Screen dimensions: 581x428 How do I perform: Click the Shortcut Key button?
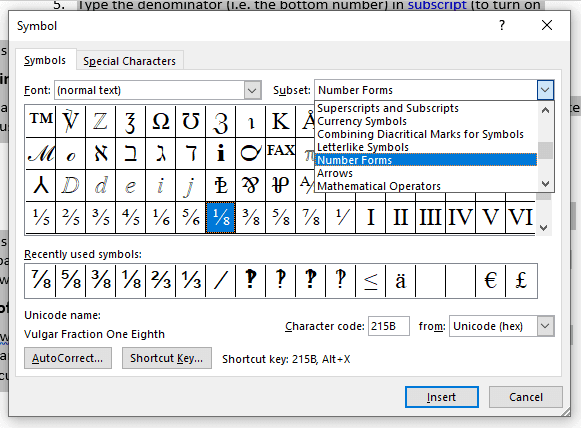(167, 358)
